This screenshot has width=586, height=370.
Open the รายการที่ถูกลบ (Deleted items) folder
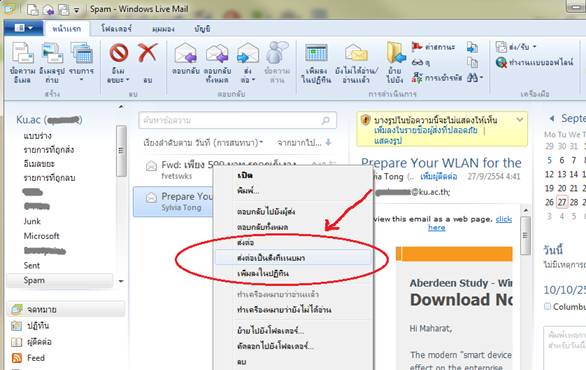pyautogui.click(x=49, y=178)
